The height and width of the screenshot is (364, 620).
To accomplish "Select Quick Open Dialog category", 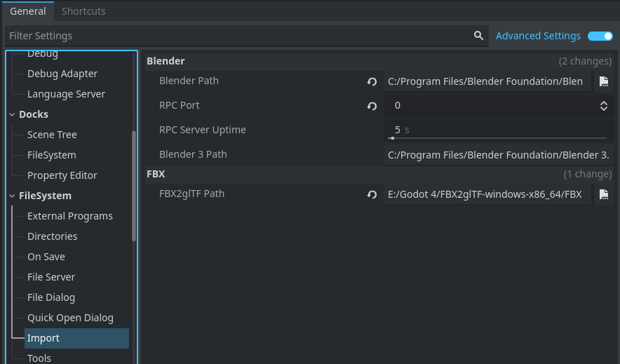I will pyautogui.click(x=70, y=318).
